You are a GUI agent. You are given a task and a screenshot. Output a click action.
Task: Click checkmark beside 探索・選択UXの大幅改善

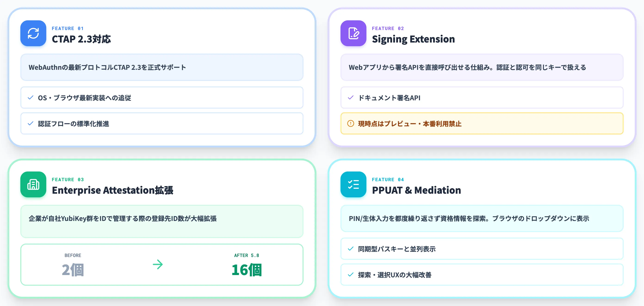350,275
